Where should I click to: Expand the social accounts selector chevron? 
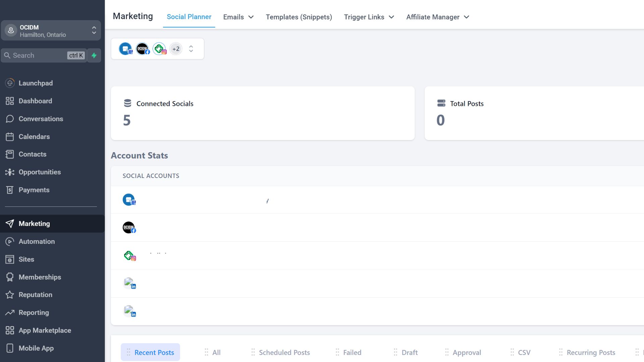coord(191,49)
